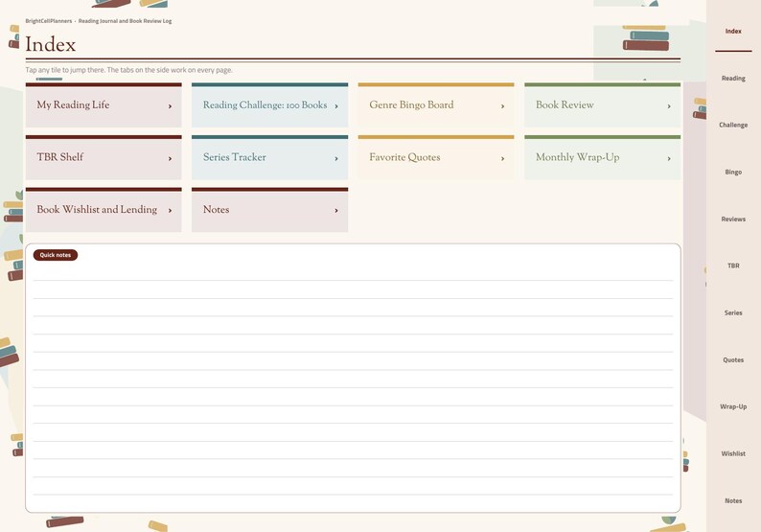Go to the Wrap-Up side tab
761x532 pixels.
click(733, 406)
